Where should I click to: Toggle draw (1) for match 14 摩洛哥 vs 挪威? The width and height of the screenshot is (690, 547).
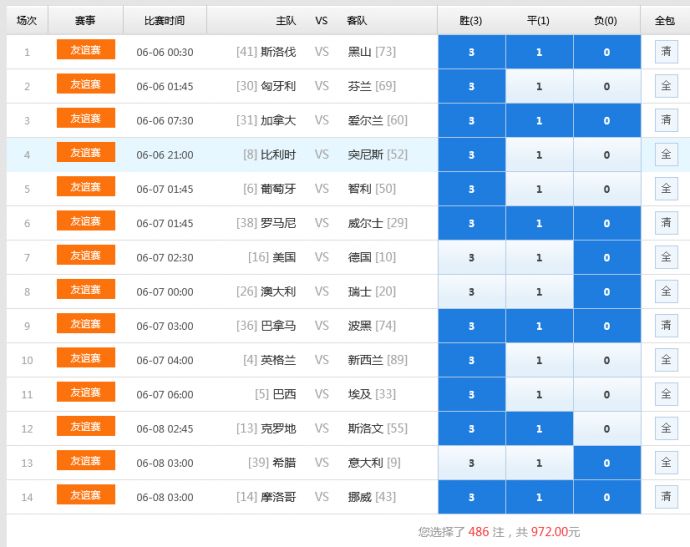539,497
